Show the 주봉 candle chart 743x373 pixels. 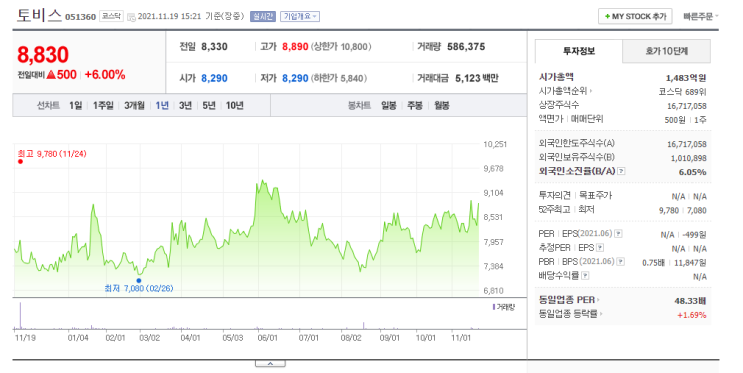click(415, 106)
